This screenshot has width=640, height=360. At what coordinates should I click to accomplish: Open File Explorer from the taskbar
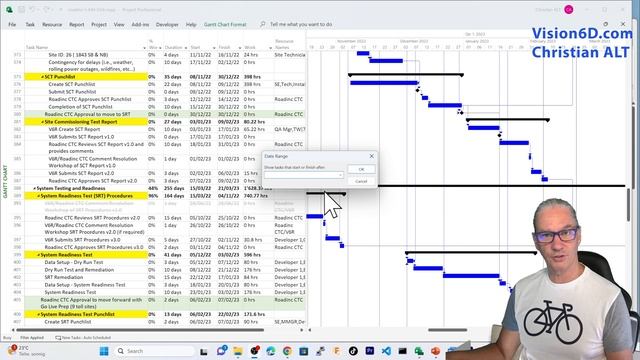238,351
